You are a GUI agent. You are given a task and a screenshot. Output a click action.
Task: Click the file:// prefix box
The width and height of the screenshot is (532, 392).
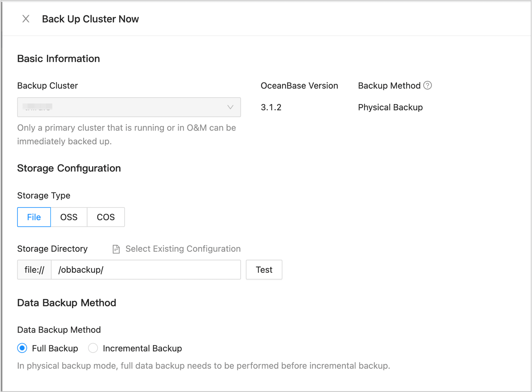pos(34,270)
